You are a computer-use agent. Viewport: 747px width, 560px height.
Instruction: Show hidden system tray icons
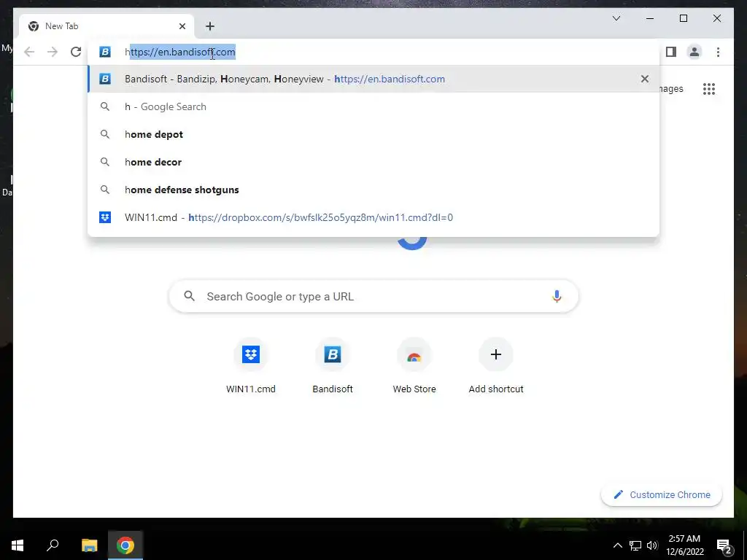pos(617,545)
